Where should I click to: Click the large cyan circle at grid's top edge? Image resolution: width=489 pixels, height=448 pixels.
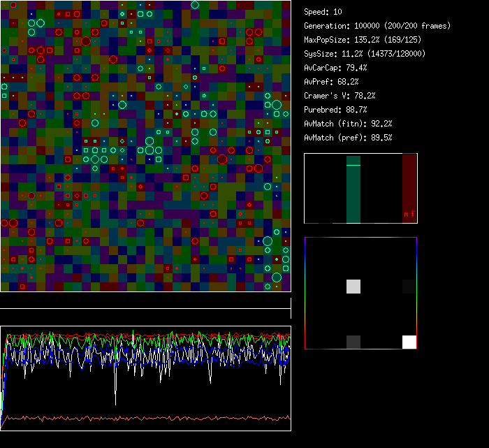tap(194, 5)
